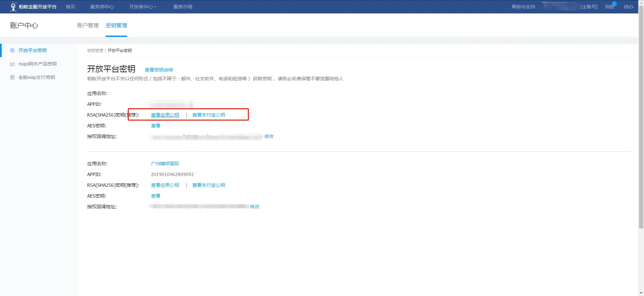Screen dimensions: 644x296
Task: Expand the 开发者中心 dropdown menu
Action: click(143, 7)
